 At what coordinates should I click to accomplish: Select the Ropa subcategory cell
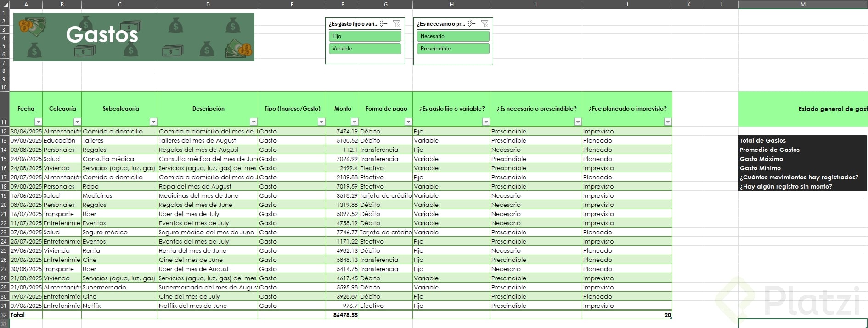point(120,186)
